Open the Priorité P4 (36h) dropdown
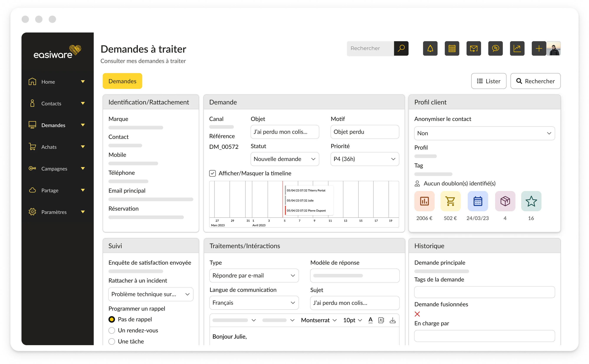 pyautogui.click(x=364, y=159)
